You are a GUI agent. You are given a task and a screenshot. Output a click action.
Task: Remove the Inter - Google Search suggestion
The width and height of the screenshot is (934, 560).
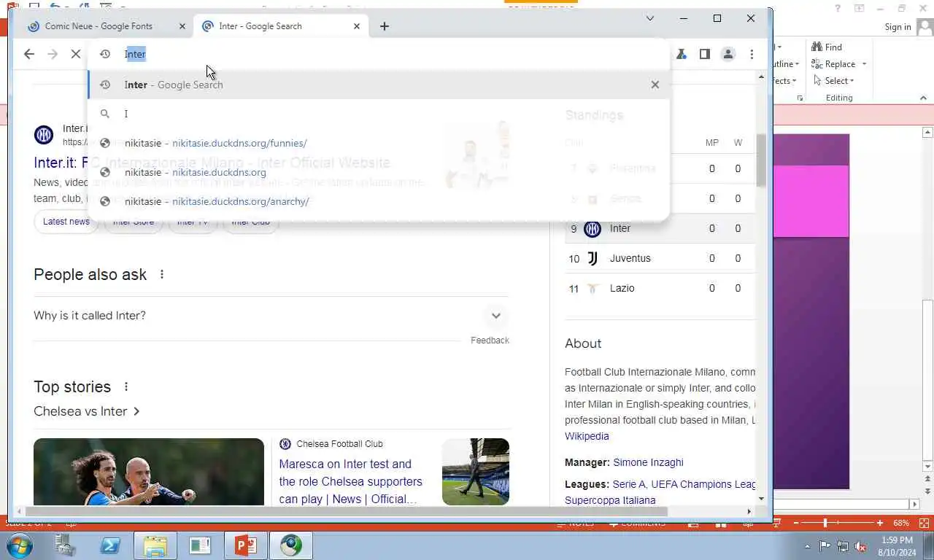tap(655, 85)
